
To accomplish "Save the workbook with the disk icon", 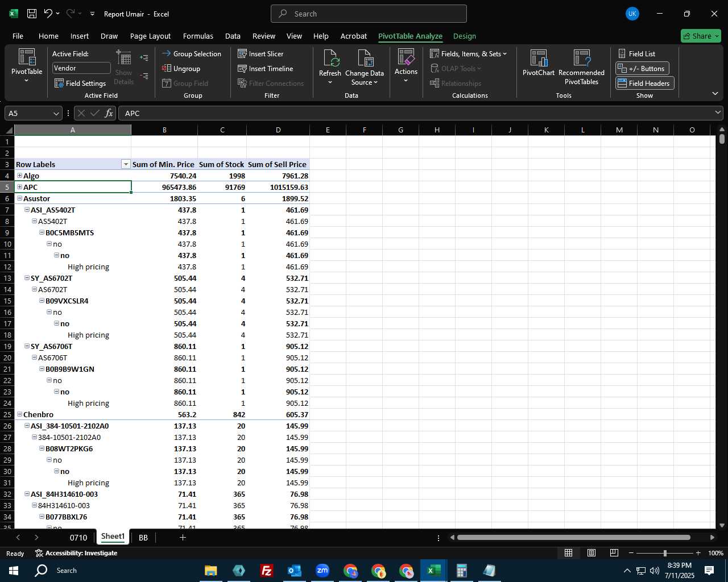I will 32,14.
